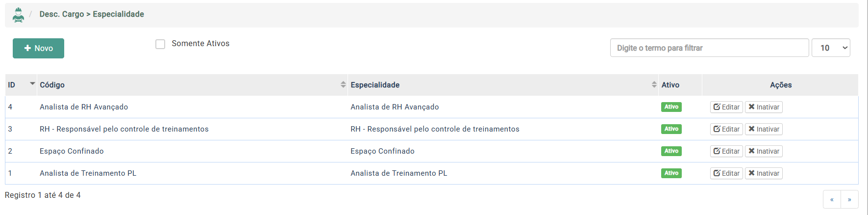Click the worker home icon in breadcrumb
This screenshot has height=215, width=868.
pyautogui.click(x=19, y=15)
